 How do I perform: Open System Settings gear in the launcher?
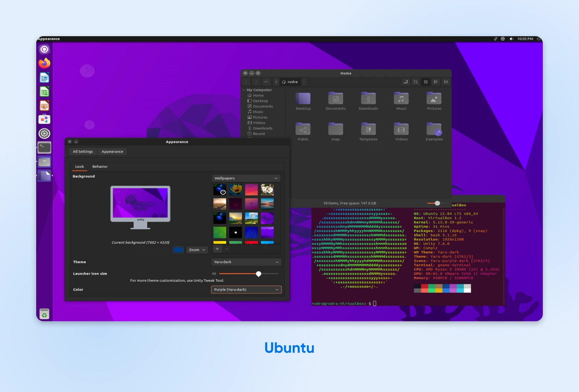[45, 134]
